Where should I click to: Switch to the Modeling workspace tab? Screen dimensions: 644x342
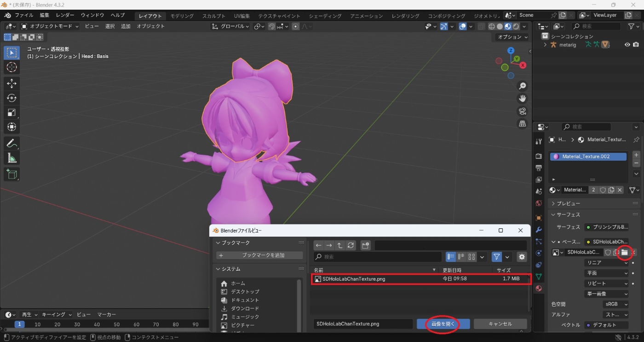coord(182,16)
